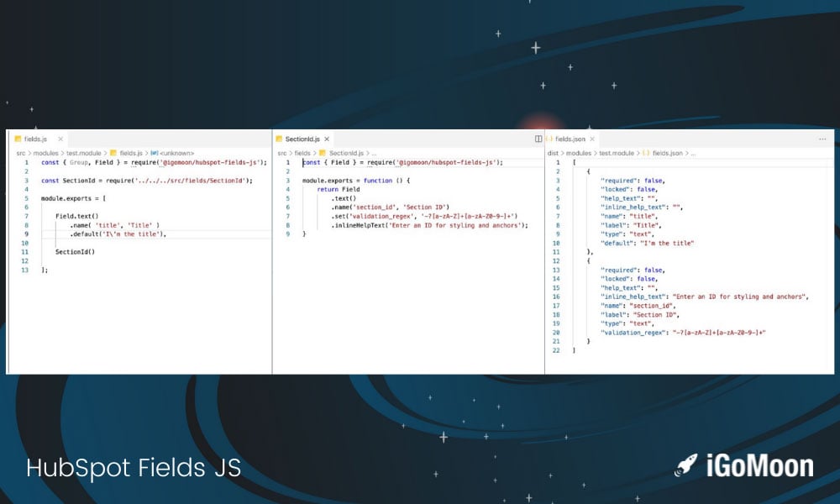Click 'module.exports = function () {' line
The width and height of the screenshot is (840, 504).
[x=355, y=181]
